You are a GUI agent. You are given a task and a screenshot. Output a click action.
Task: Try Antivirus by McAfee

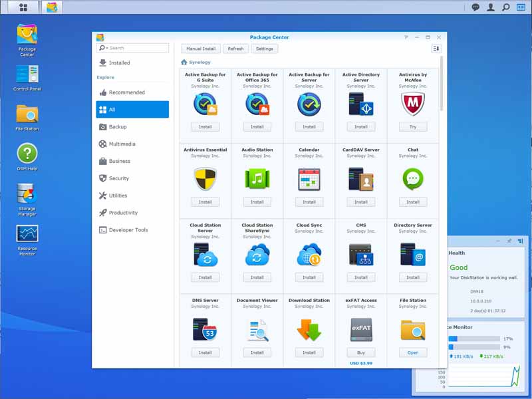tap(413, 126)
